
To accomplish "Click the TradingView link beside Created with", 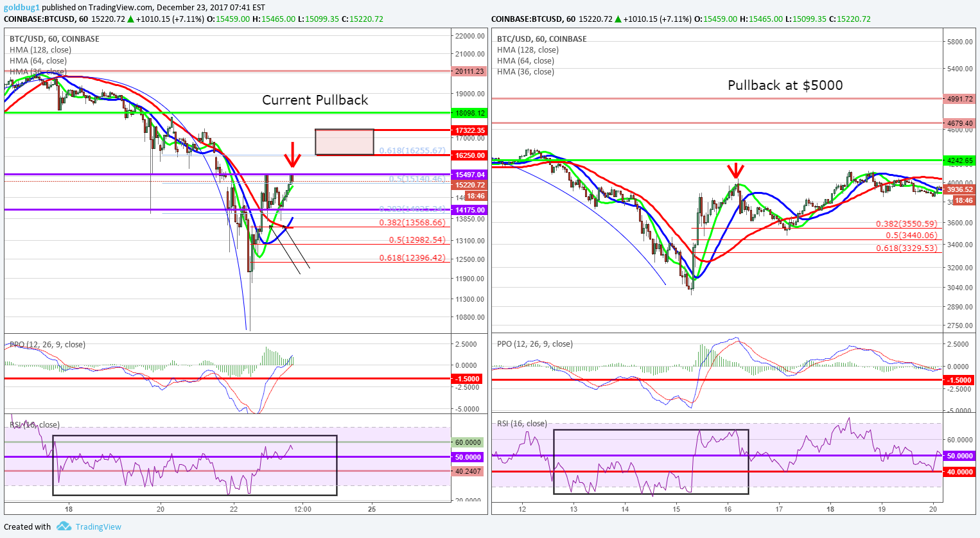I will click(98, 527).
